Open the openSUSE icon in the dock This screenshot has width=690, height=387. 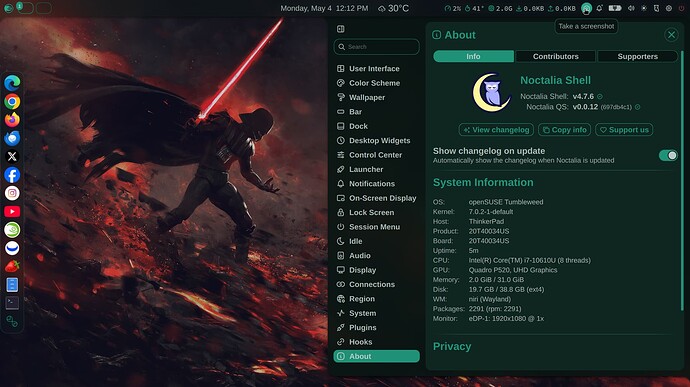point(12,230)
